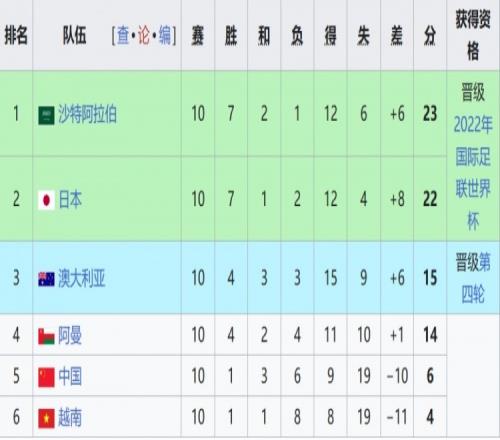
Task: Click the Japan flag icon
Action: coord(46,200)
